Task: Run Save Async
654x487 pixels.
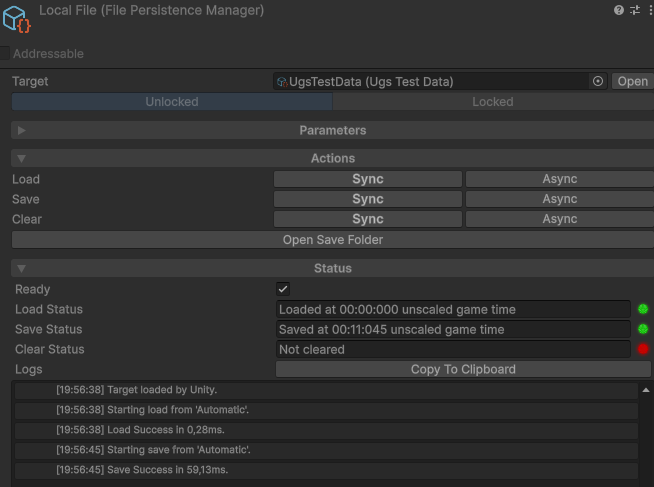Action: tap(560, 199)
